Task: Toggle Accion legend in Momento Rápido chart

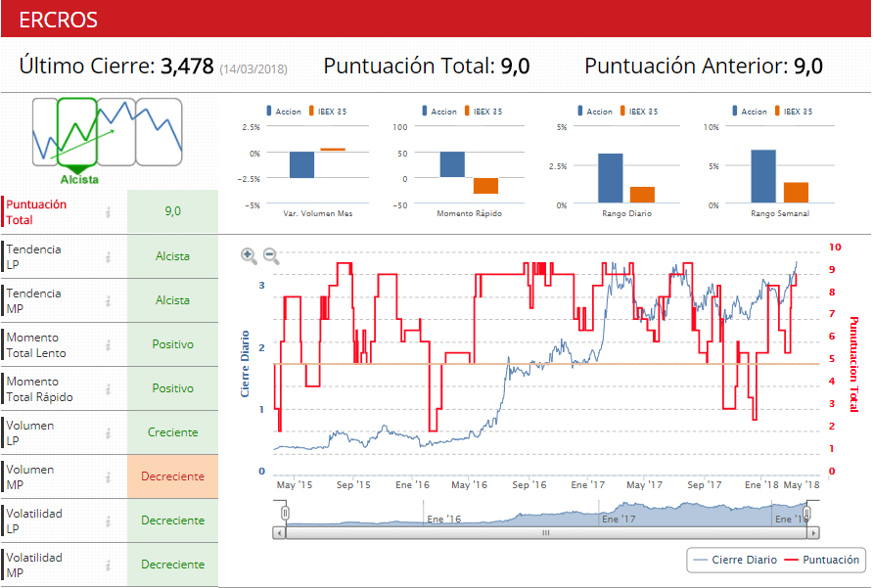Action: tap(439, 112)
